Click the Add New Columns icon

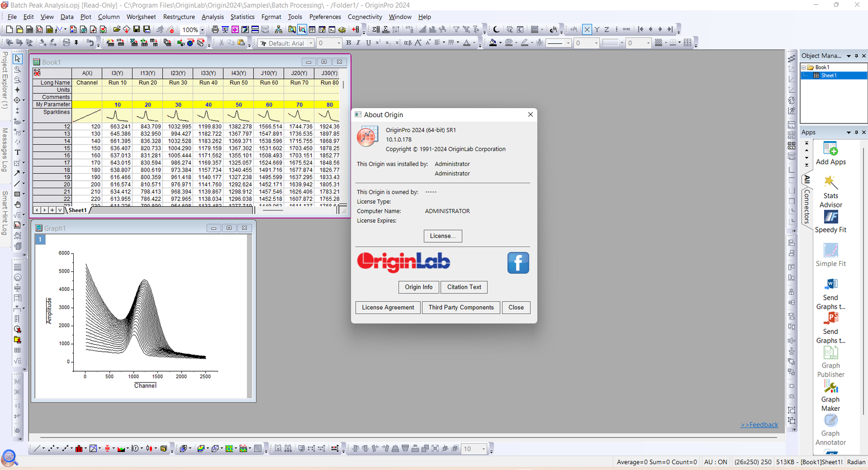pyautogui.click(x=355, y=29)
